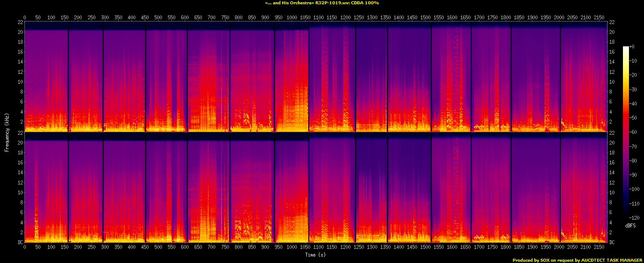Click the "Frequency (kHz)" axis label
Image resolution: width=644 pixels, height=263 pixels.
point(7,131)
